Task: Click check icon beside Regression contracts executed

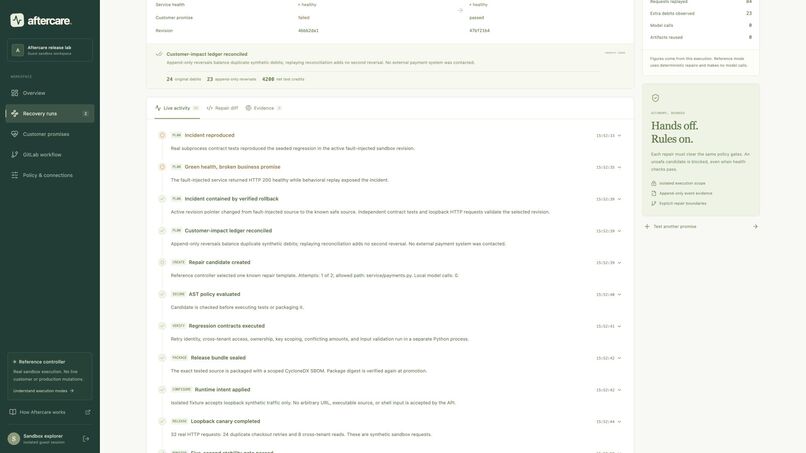Action: click(162, 326)
